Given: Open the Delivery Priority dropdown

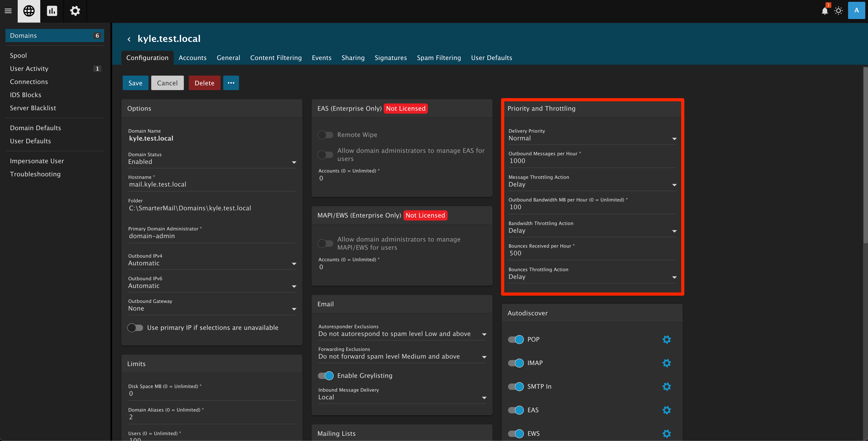Looking at the screenshot, I should coord(592,138).
